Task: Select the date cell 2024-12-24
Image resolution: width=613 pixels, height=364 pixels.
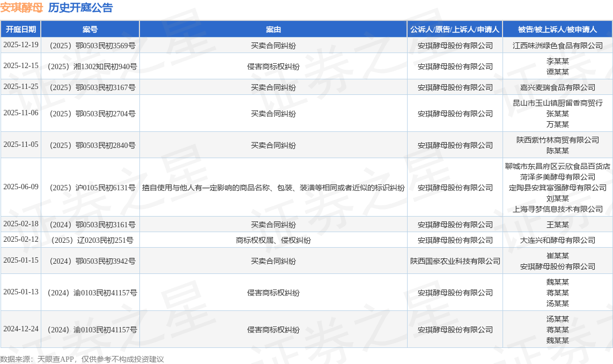Action: [x=21, y=329]
